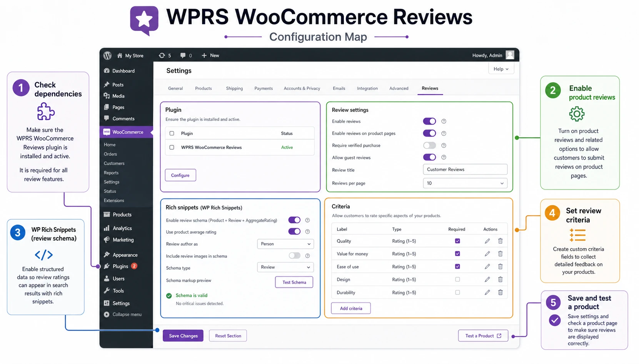Click the pencil icon for Design criteria

[x=487, y=279]
